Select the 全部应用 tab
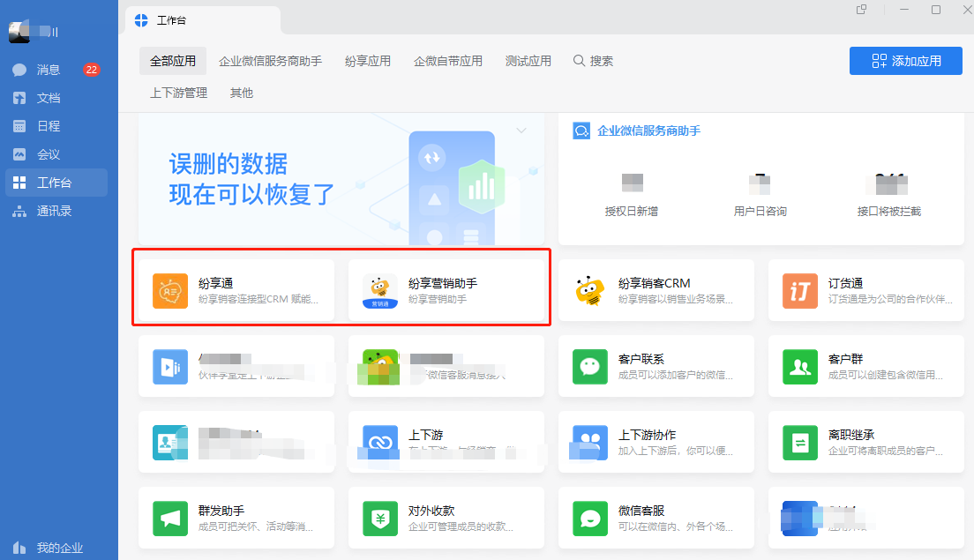 click(x=173, y=61)
